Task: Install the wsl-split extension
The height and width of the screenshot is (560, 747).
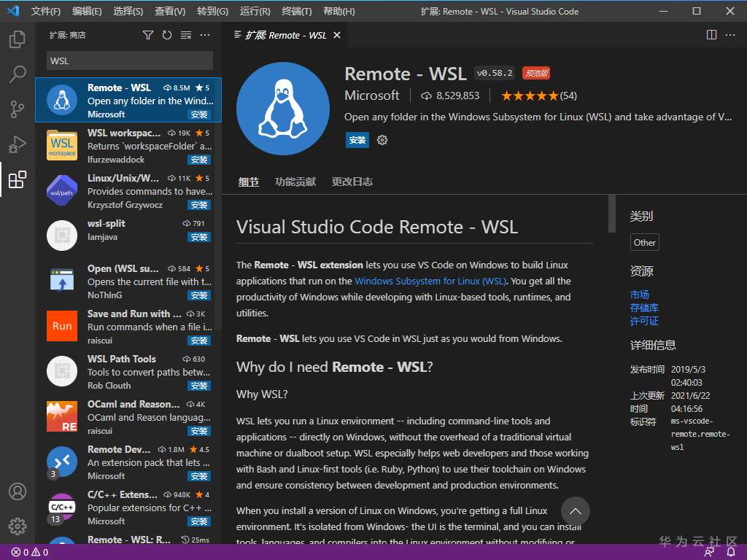Action: (x=199, y=237)
